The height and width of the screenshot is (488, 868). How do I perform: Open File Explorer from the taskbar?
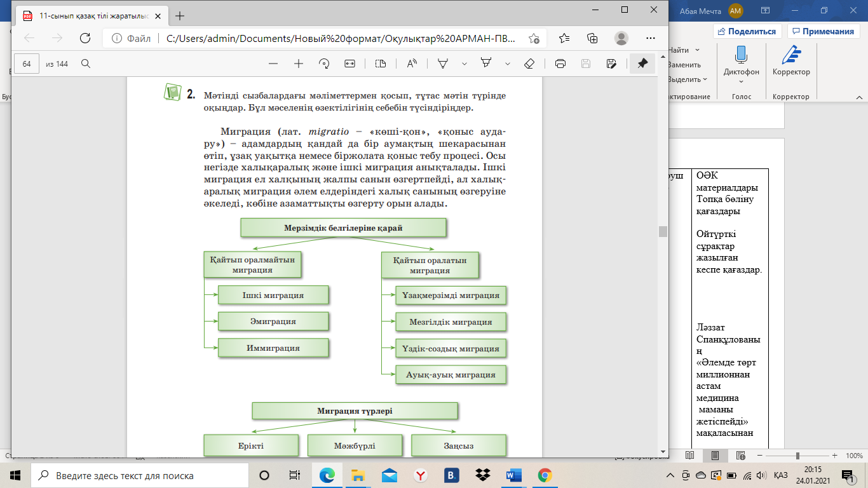(x=358, y=475)
